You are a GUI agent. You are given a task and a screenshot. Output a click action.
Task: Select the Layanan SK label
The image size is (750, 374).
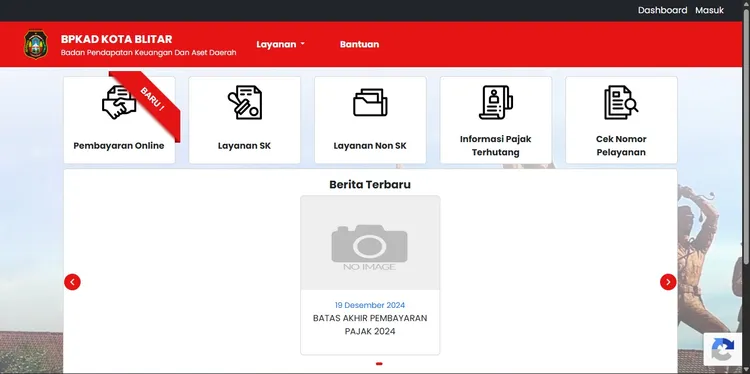click(244, 146)
